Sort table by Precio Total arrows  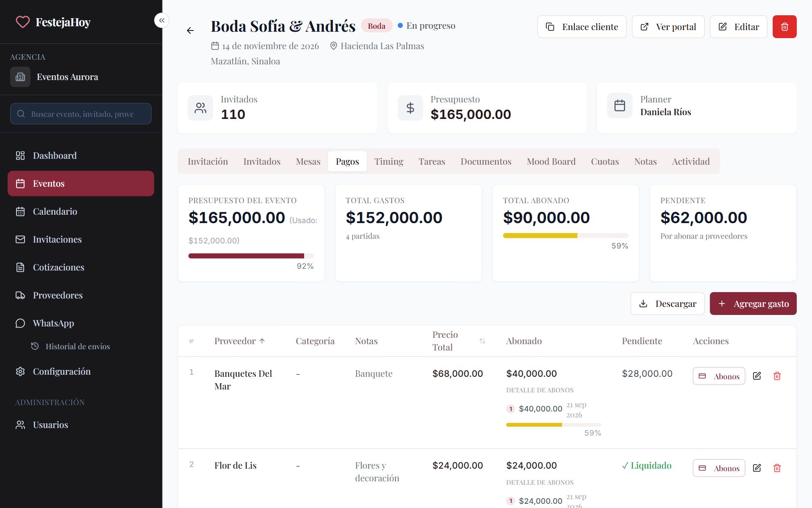pyautogui.click(x=482, y=341)
